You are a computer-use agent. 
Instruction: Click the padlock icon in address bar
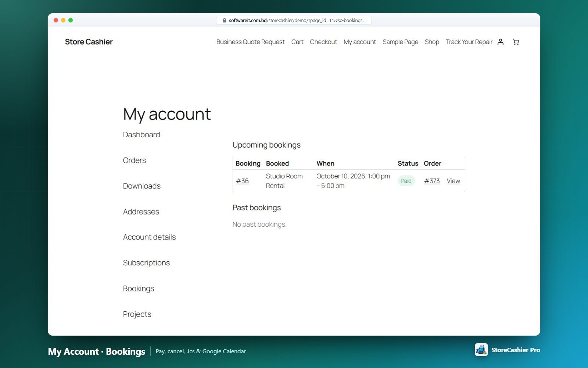224,21
